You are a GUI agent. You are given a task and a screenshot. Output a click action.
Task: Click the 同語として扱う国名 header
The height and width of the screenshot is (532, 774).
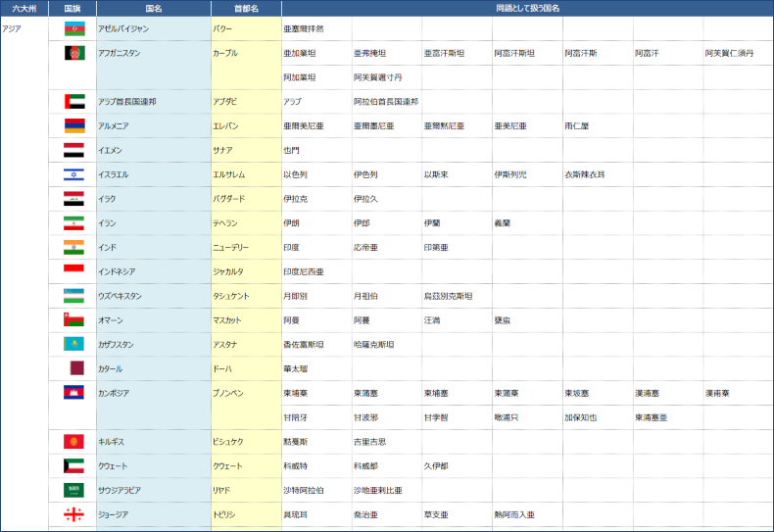(527, 8)
